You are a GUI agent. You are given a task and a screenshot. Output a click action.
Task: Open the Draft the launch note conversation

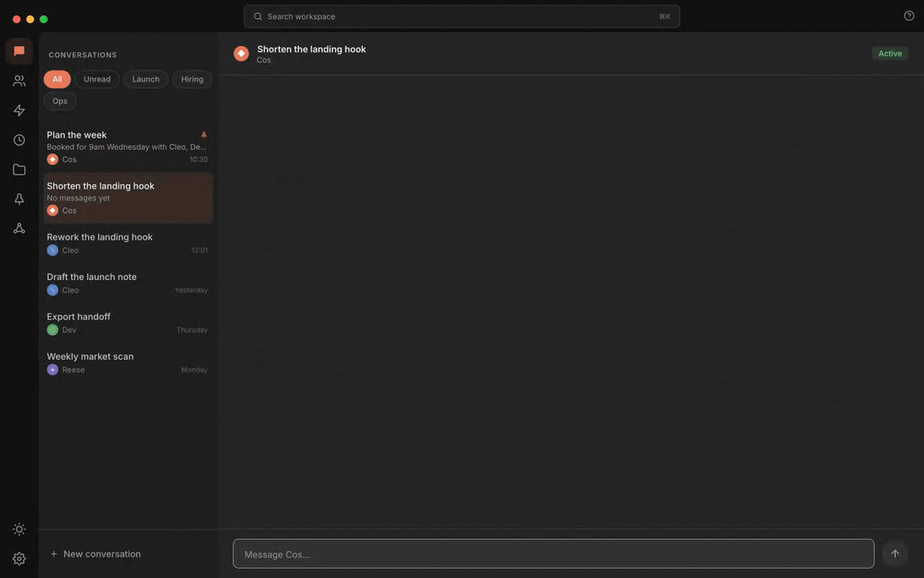point(127,283)
